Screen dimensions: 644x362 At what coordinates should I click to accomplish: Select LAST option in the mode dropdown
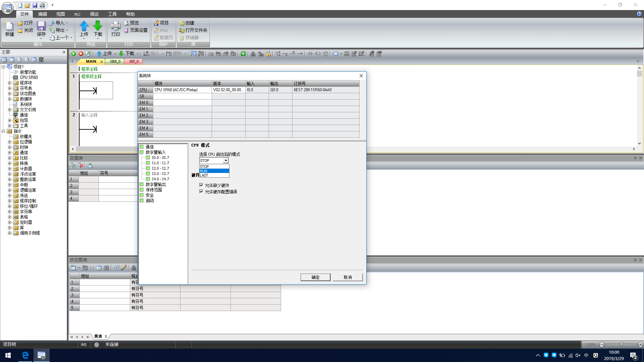coord(214,175)
